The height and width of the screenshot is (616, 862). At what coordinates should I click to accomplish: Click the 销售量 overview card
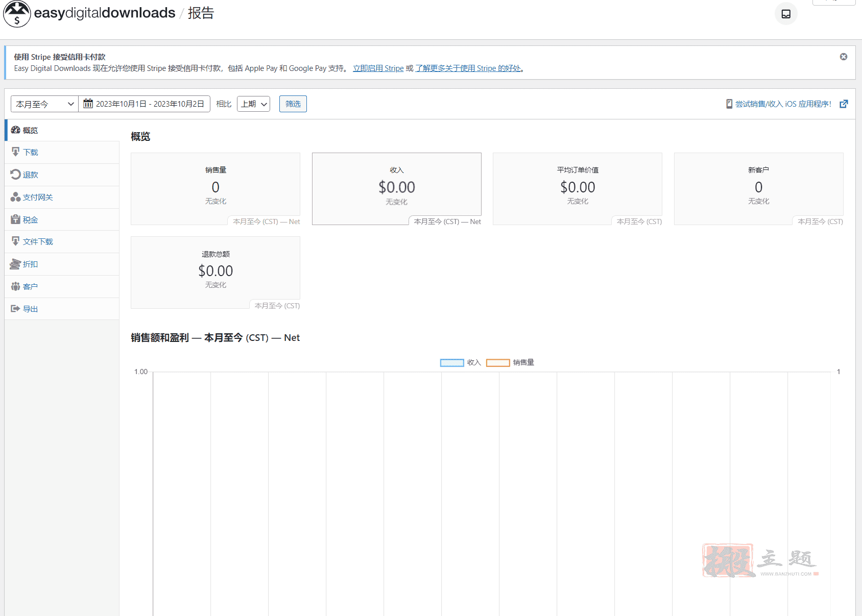pyautogui.click(x=215, y=189)
